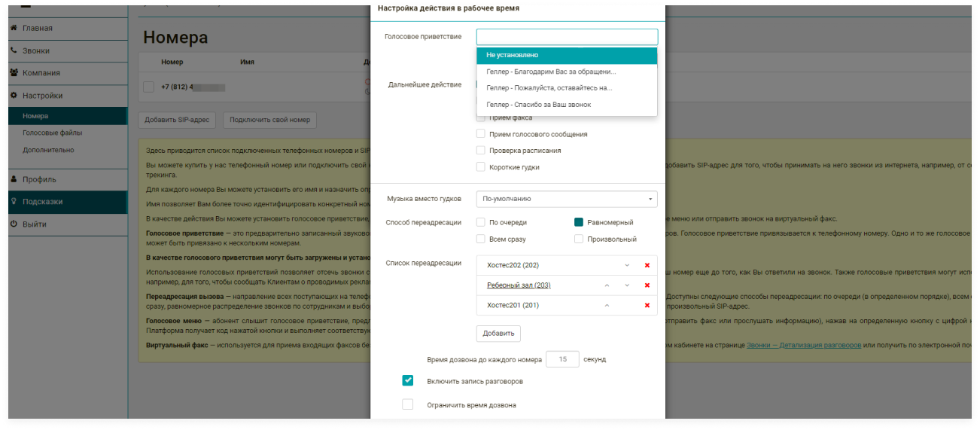Pick Геллер - Спасибо за Ваш звонок

[x=567, y=105]
